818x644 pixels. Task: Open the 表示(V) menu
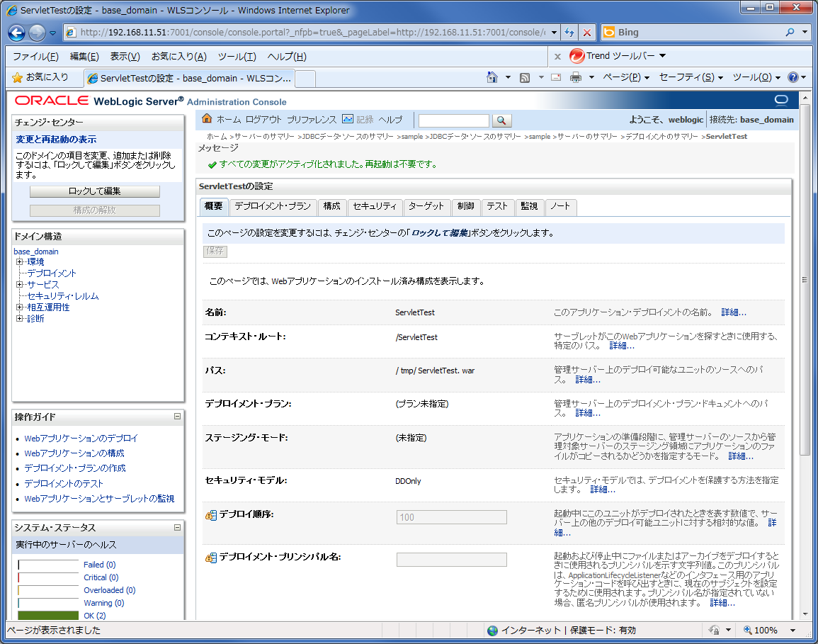coord(125,57)
